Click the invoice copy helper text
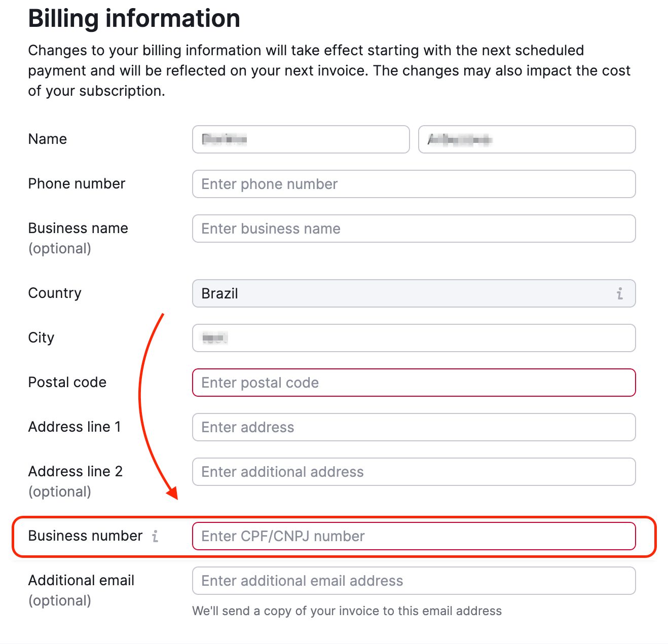This screenshot has height=644, width=668. 347,611
